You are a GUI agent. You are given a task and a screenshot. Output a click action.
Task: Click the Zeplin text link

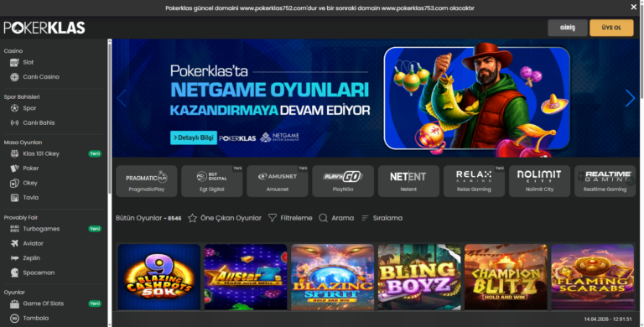click(x=31, y=258)
